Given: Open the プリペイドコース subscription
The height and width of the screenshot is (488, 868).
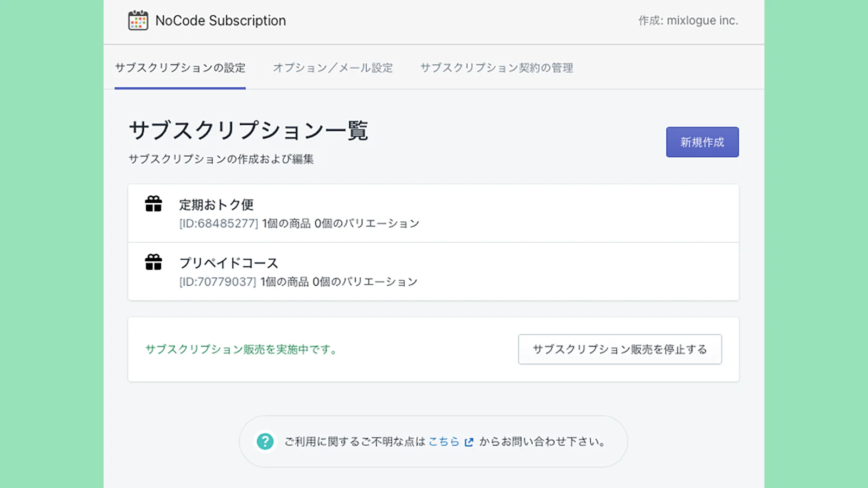Looking at the screenshot, I should pyautogui.click(x=433, y=271).
